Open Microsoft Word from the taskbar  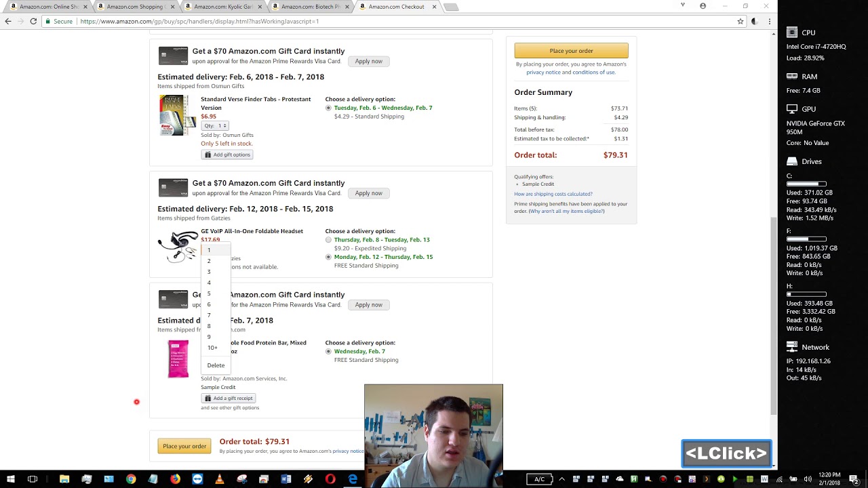pos(285,479)
